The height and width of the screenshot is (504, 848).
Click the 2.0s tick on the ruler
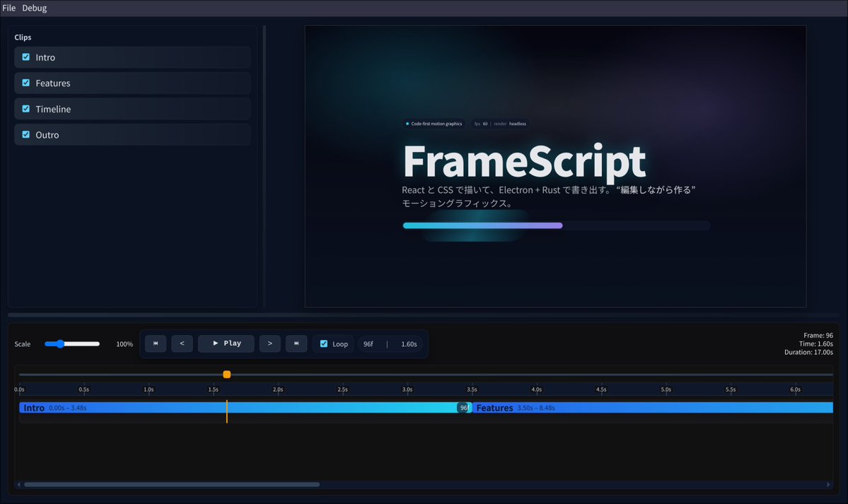tap(278, 389)
